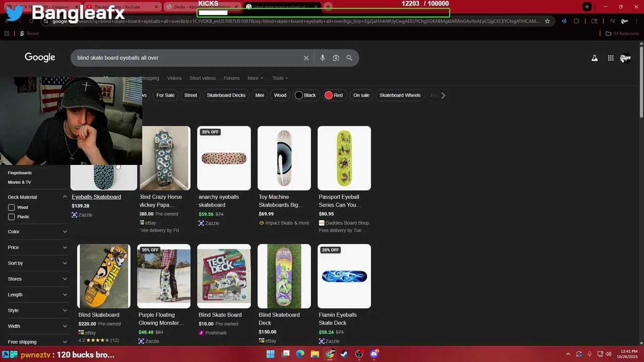Click the magnifying glass search button
This screenshot has height=362, width=644.
(349, 58)
